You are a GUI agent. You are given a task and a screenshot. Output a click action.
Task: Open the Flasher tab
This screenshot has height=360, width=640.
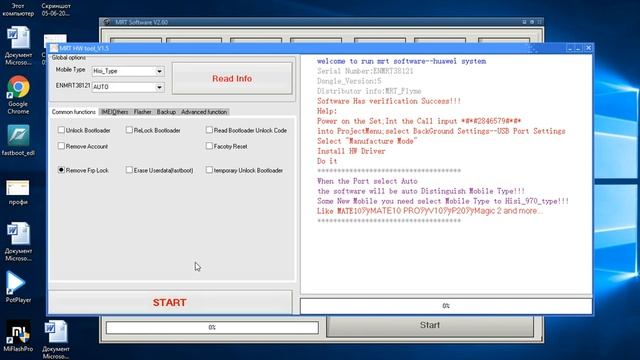pos(142,112)
